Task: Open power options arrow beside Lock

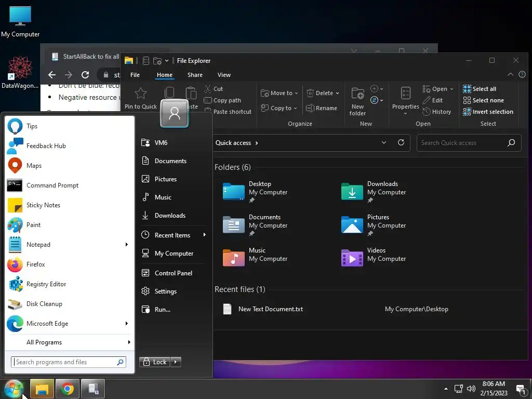Action: (176, 362)
